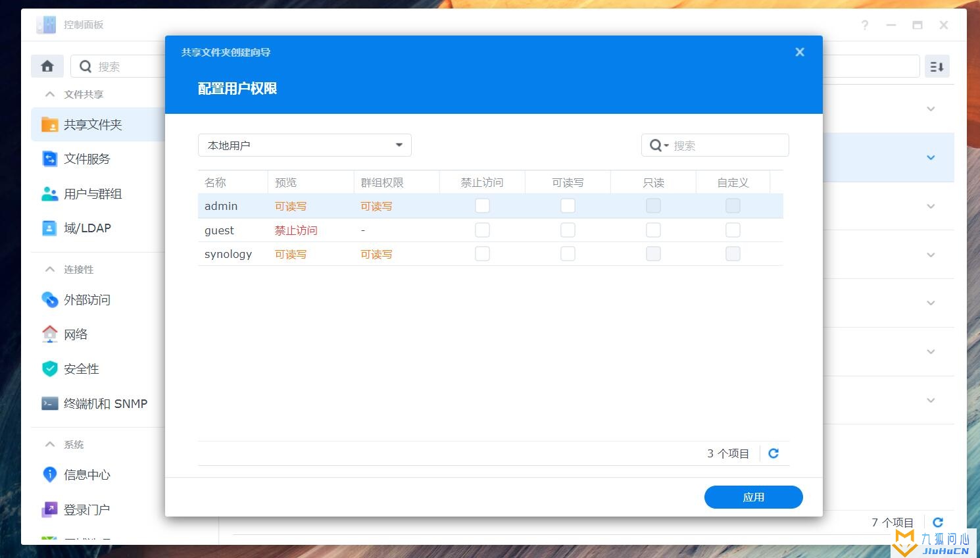Click the search magnifier filter in wizard
This screenshot has width=980, height=558.
pos(659,145)
